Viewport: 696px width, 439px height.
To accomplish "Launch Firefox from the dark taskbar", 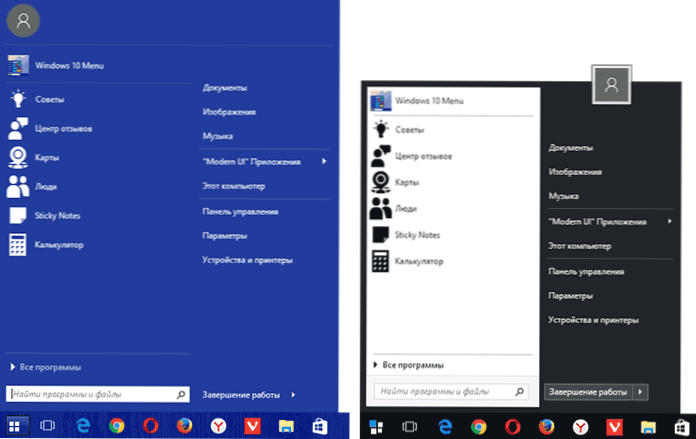I will tap(546, 427).
